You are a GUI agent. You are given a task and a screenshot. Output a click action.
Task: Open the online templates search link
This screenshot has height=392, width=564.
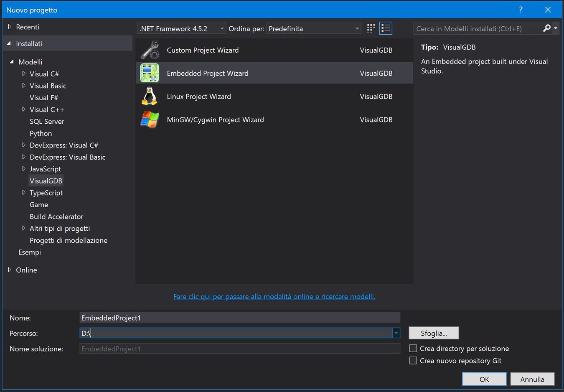[274, 296]
